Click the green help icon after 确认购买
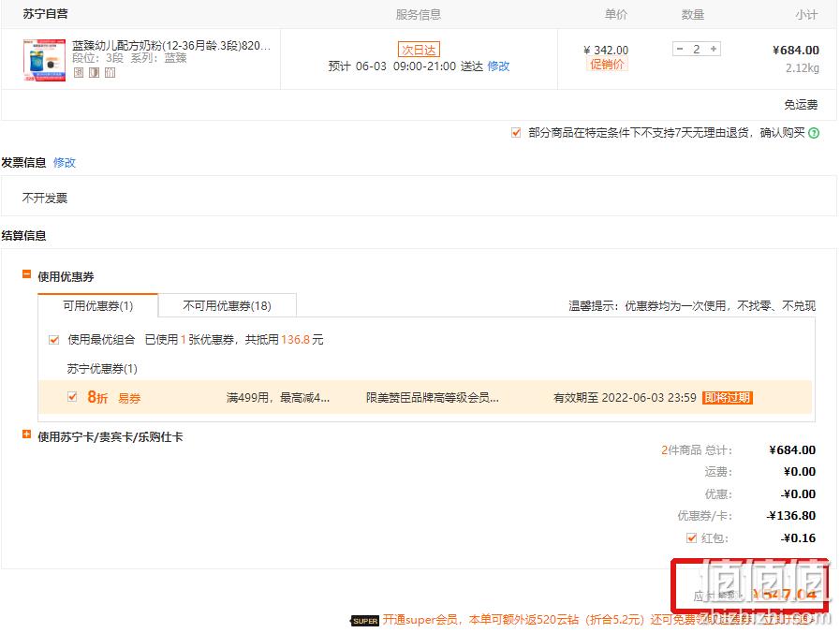Viewport: 840px width, 633px height. [x=814, y=133]
